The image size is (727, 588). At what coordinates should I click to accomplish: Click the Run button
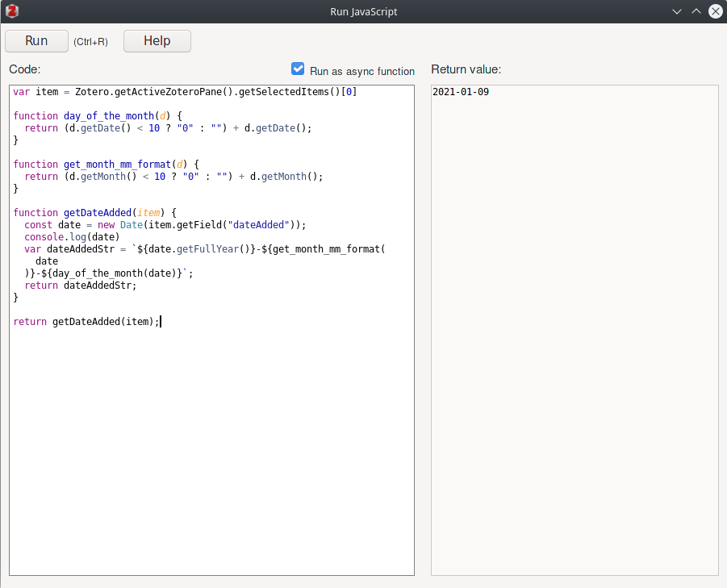[36, 41]
